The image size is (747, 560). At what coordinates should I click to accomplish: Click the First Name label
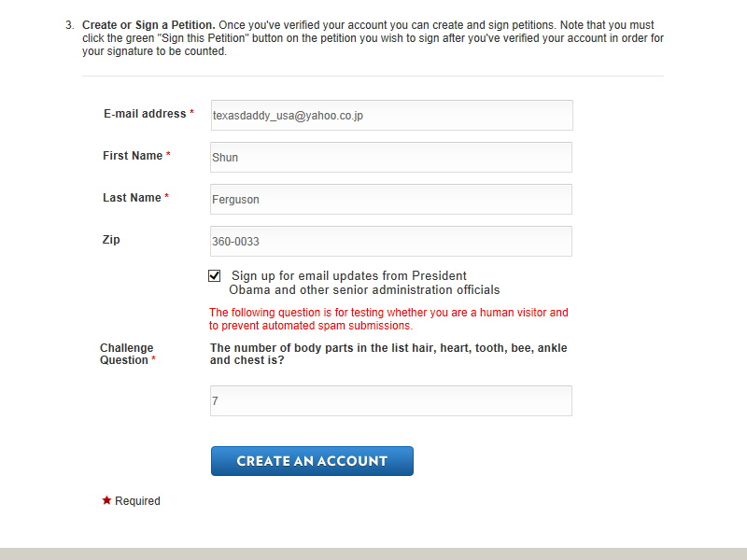click(133, 156)
